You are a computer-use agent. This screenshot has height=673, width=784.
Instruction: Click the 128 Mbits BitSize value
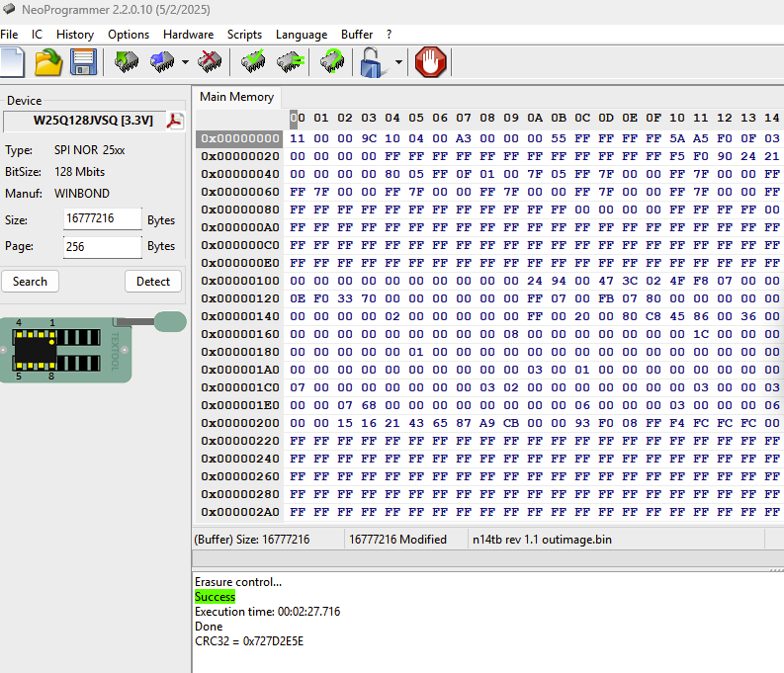pyautogui.click(x=79, y=172)
